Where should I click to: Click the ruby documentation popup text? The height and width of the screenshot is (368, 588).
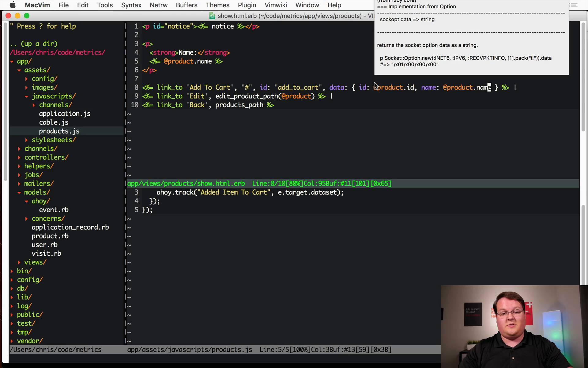point(471,37)
